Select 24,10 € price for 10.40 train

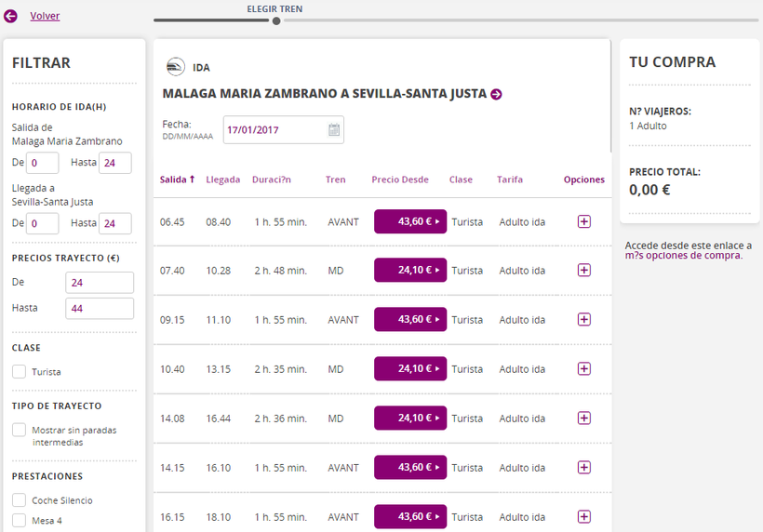click(x=410, y=368)
